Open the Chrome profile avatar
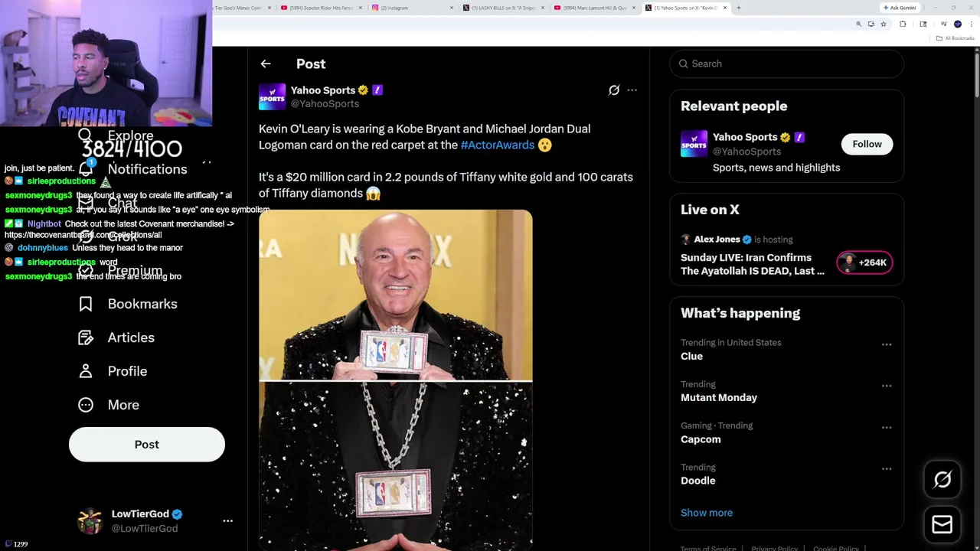The image size is (980, 551). pyautogui.click(x=958, y=24)
